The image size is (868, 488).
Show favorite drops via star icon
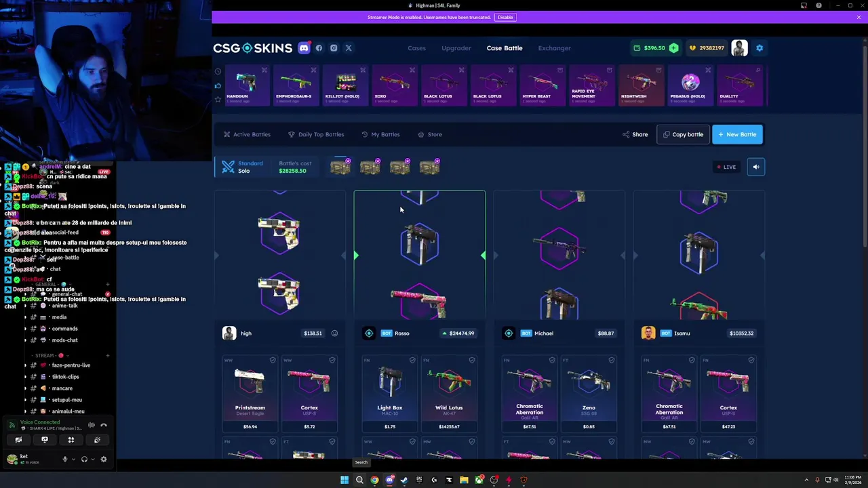click(x=218, y=99)
